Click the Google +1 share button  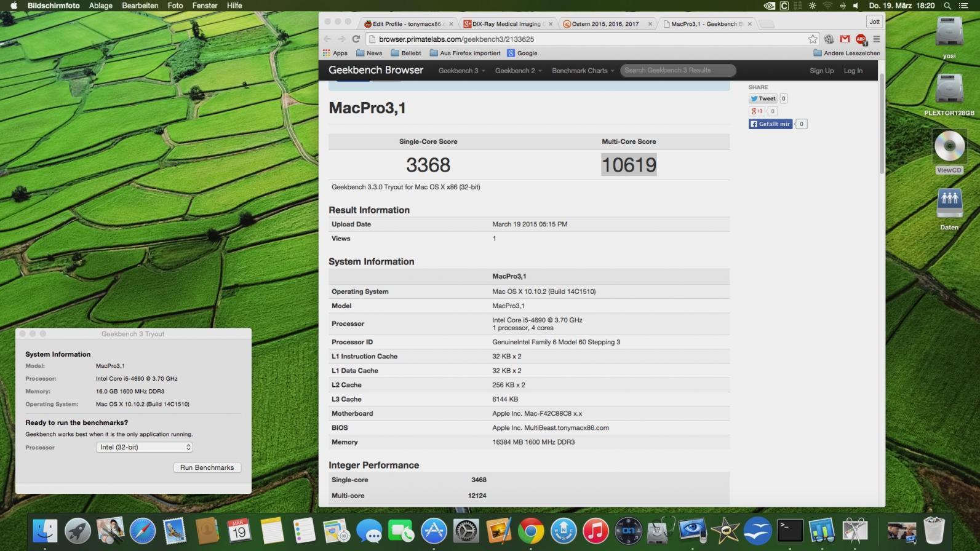tap(757, 111)
